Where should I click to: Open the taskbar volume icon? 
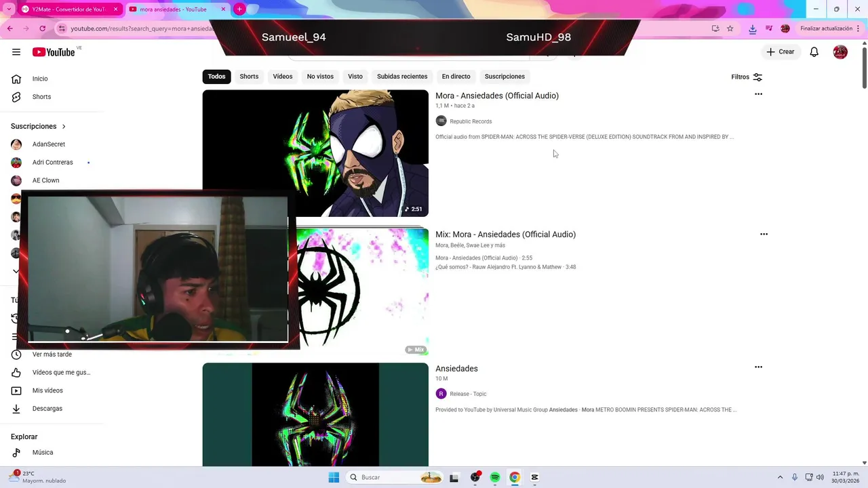[x=820, y=477]
